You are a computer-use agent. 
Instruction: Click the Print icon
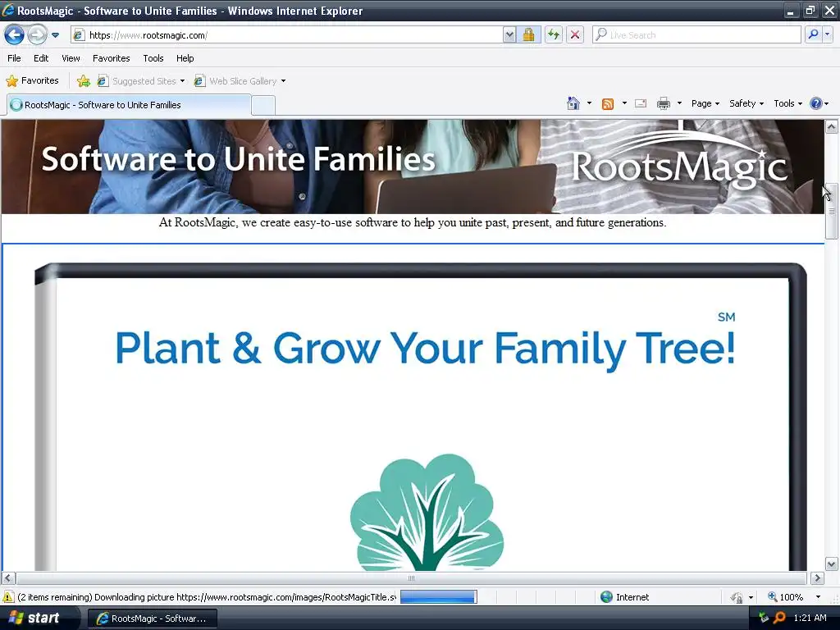point(663,103)
